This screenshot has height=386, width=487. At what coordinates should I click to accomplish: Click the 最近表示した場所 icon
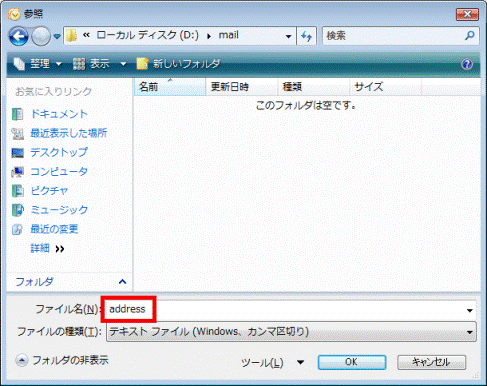[x=17, y=133]
